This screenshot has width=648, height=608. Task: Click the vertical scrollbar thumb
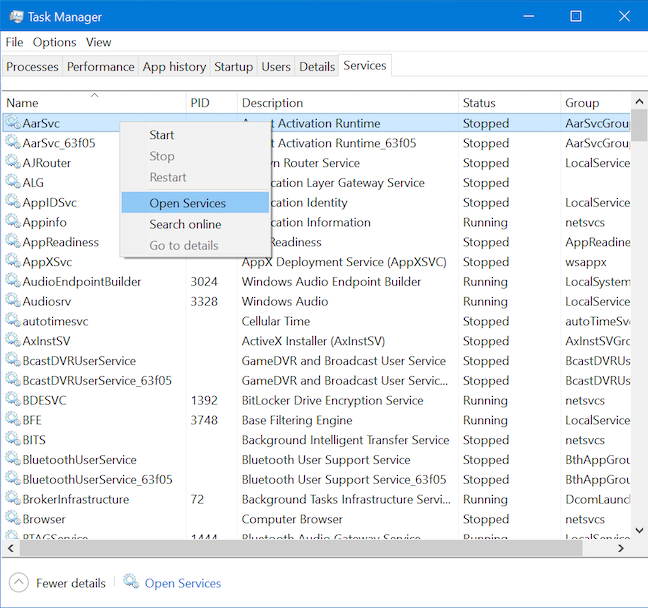[640, 125]
